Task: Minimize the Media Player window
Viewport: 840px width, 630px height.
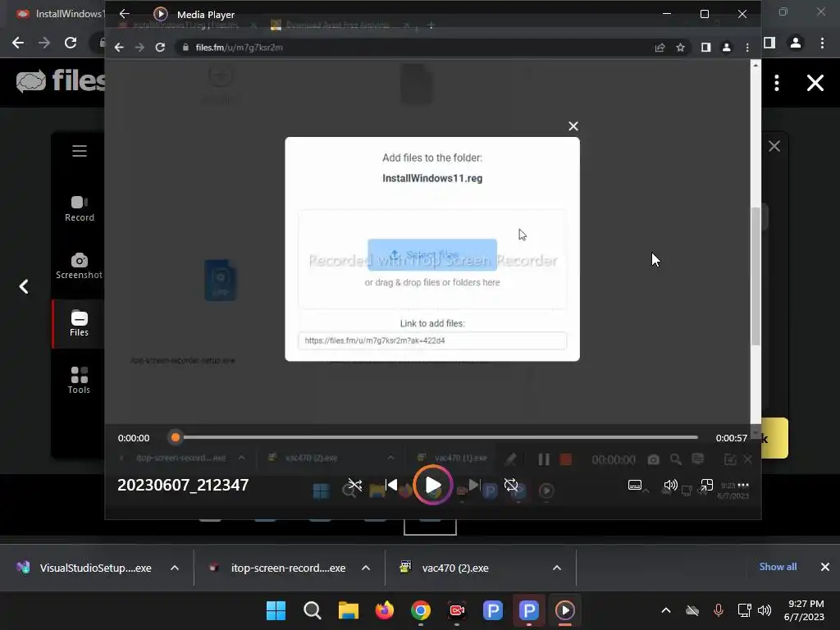Action: pos(667,14)
